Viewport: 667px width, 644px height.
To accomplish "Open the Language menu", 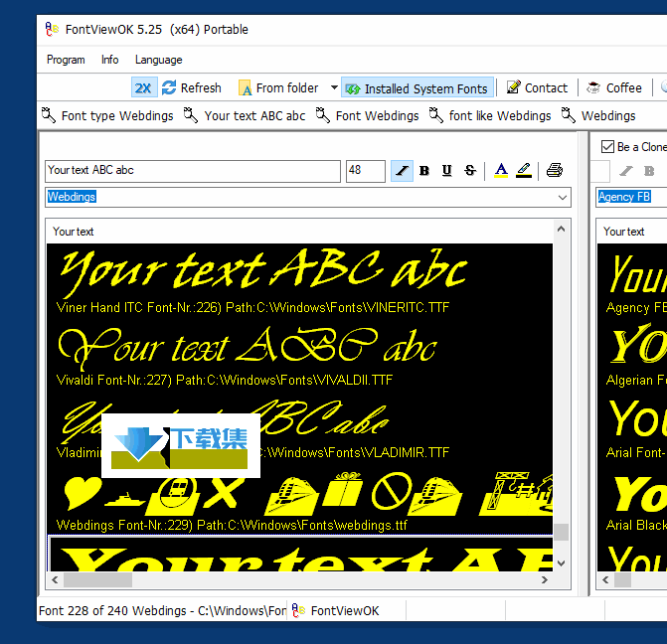I will pyautogui.click(x=158, y=60).
